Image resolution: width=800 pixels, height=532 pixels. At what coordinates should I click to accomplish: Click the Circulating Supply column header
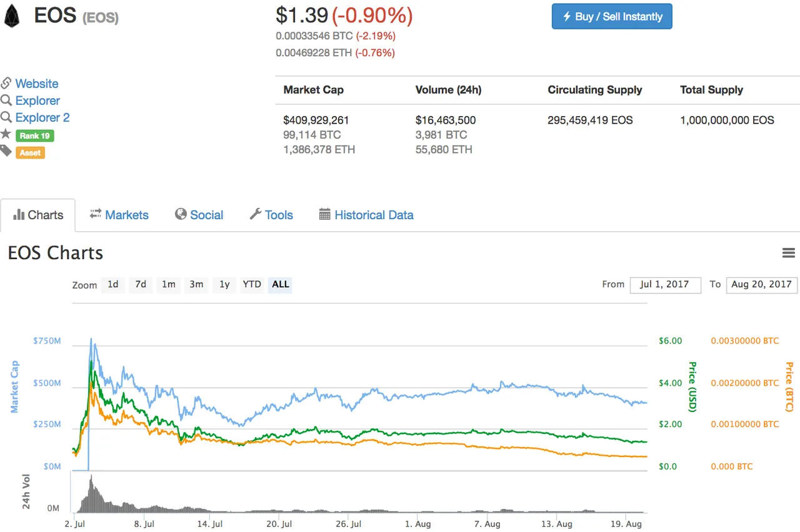tap(595, 90)
